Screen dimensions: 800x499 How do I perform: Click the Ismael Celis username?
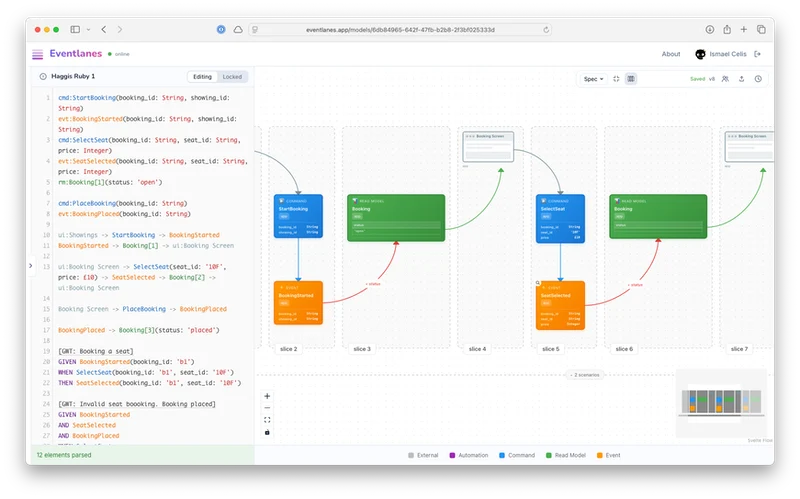[x=728, y=54]
